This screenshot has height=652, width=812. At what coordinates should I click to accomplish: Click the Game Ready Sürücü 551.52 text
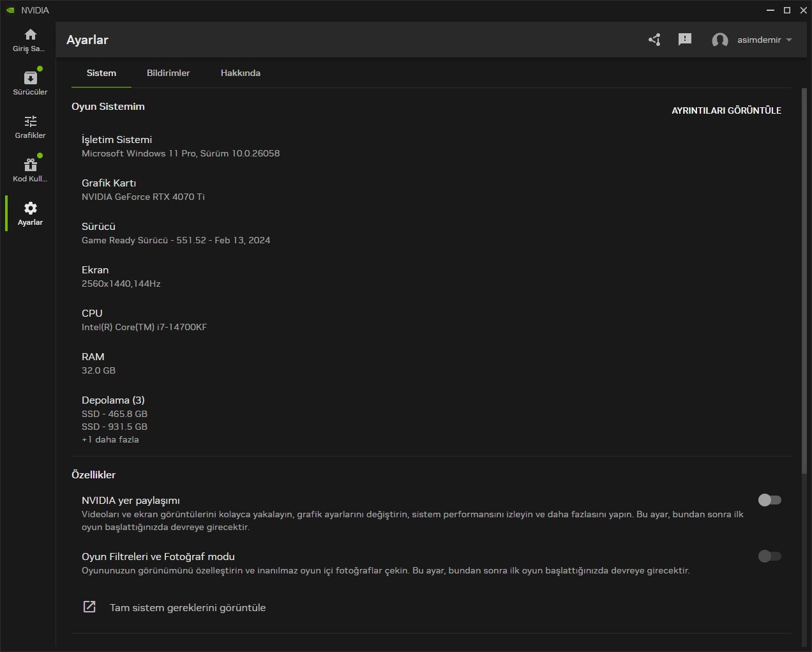click(x=176, y=240)
